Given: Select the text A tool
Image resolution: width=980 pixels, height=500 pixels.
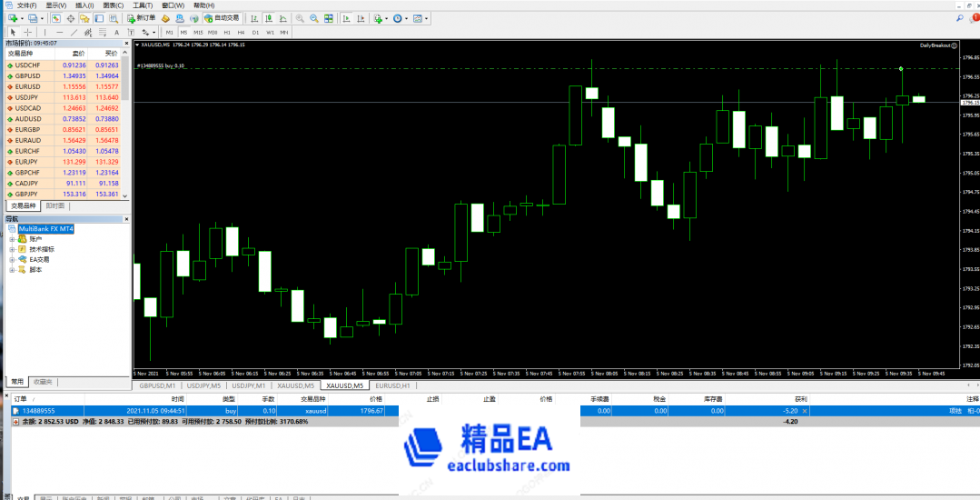Looking at the screenshot, I should click(x=117, y=32).
